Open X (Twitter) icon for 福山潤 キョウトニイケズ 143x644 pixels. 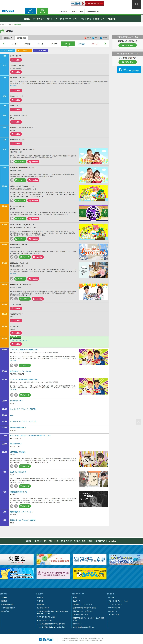tap(16, 486)
